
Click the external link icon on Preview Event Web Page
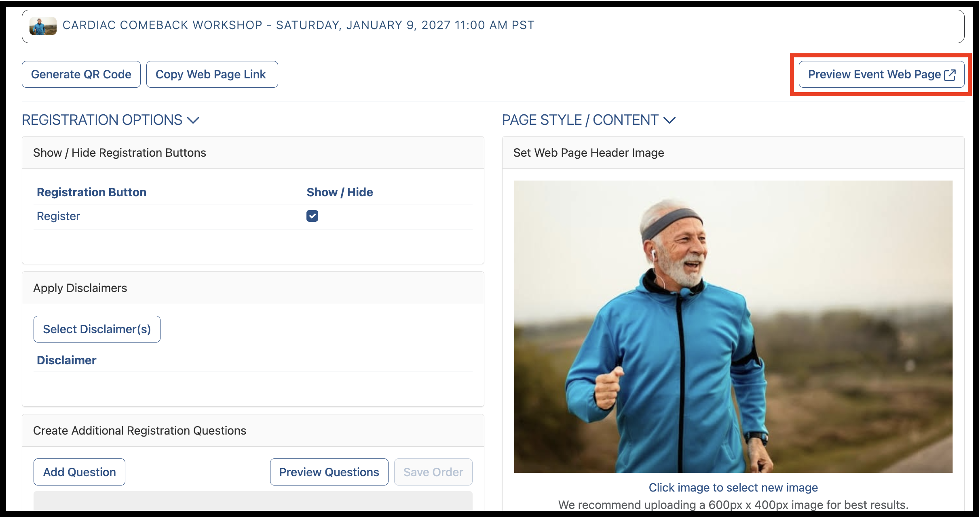950,75
